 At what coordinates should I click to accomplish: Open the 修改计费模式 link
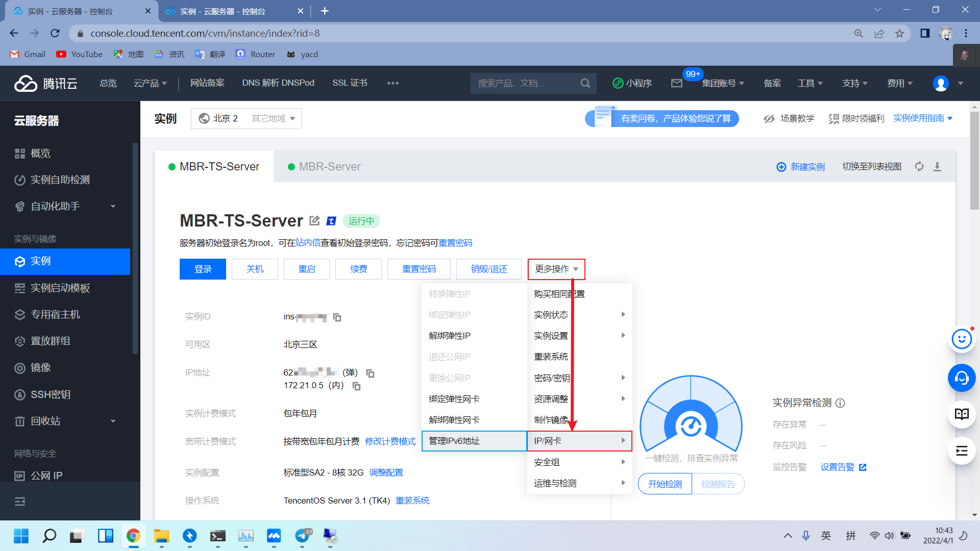pos(390,442)
